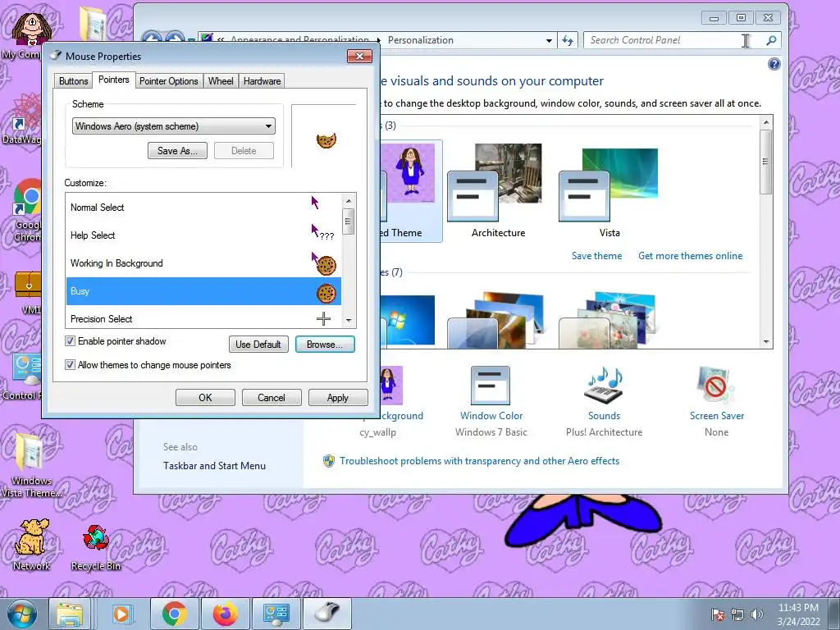Click the Precision Select crosshair icon
The image size is (840, 630).
[323, 319]
